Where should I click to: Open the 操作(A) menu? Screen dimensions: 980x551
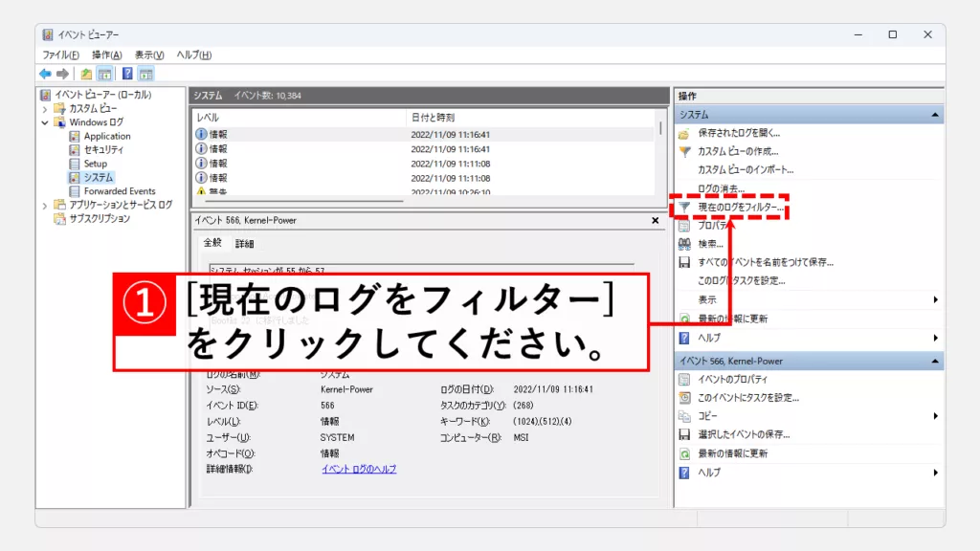[106, 55]
